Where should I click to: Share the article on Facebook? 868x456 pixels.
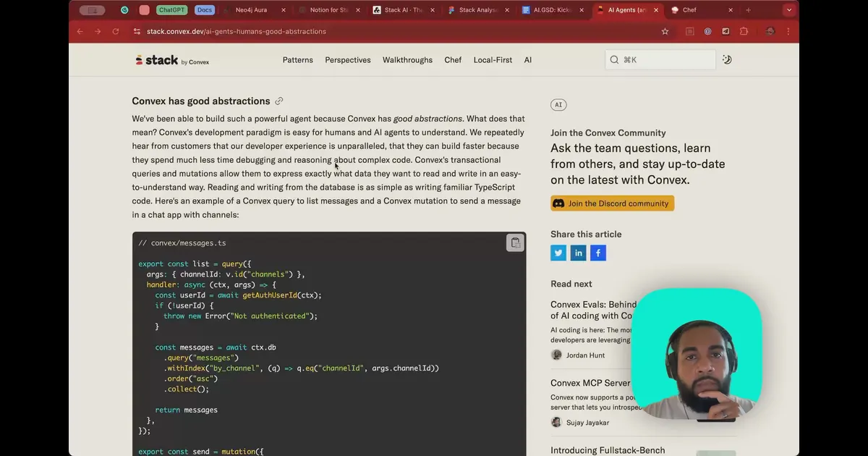pyautogui.click(x=597, y=253)
